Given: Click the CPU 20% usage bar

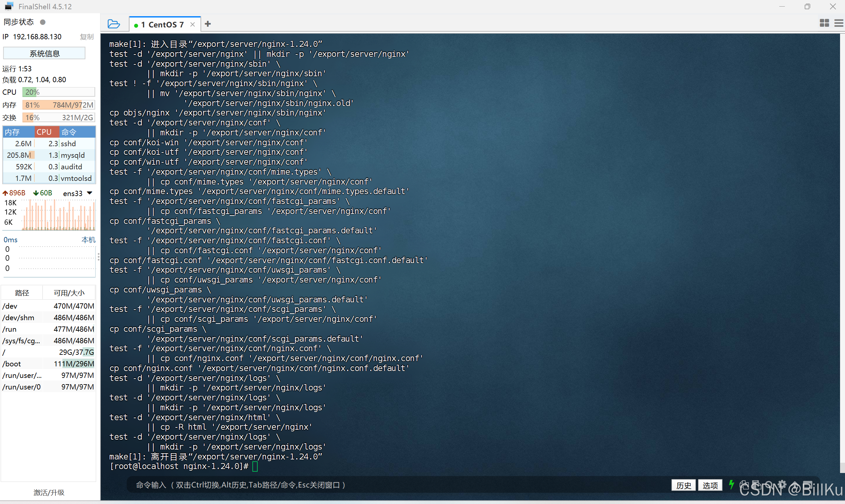Looking at the screenshot, I should (58, 92).
